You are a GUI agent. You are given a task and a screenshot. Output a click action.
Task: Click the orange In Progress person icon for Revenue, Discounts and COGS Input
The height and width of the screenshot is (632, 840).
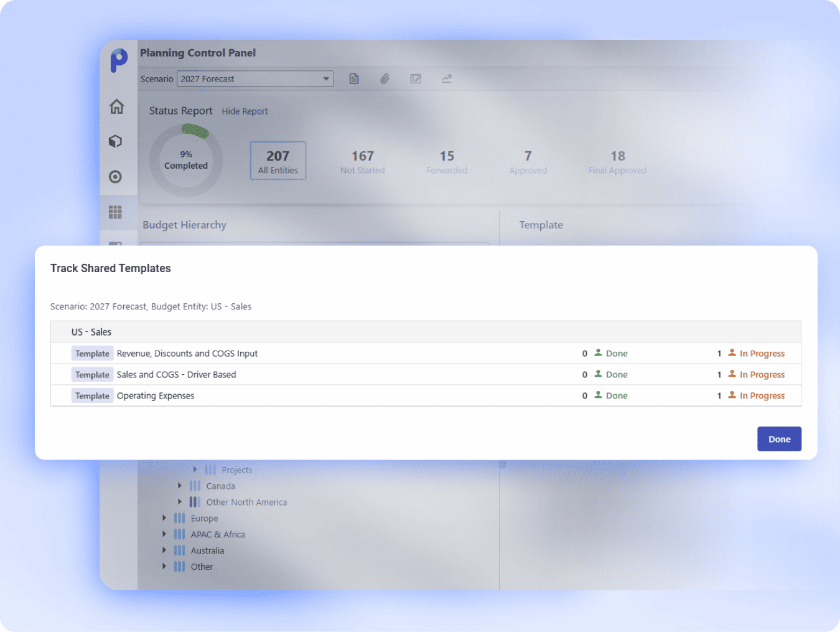(x=732, y=352)
